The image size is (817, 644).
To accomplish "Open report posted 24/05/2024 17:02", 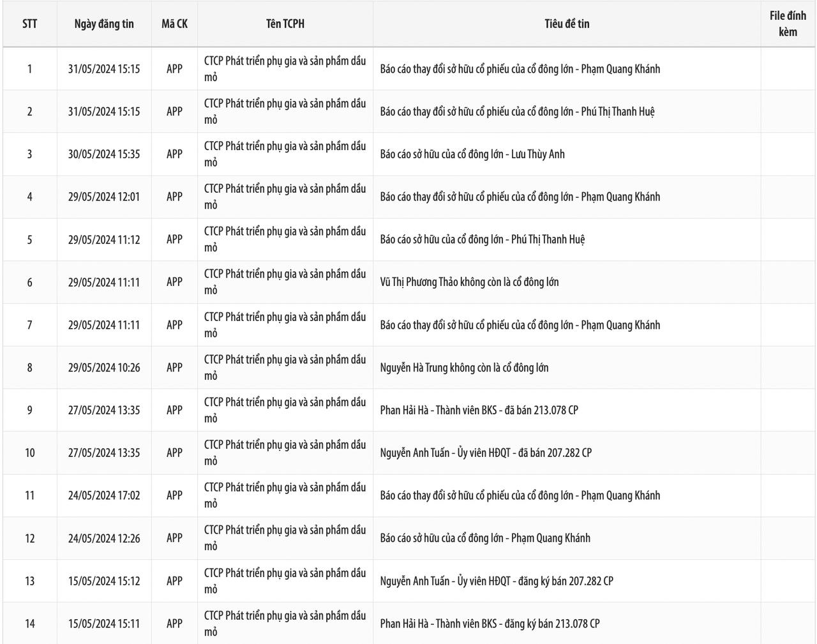I will pos(520,495).
